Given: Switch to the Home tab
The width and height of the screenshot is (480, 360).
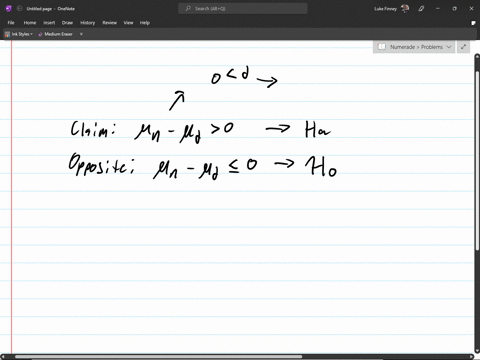Looking at the screenshot, I should coord(30,23).
